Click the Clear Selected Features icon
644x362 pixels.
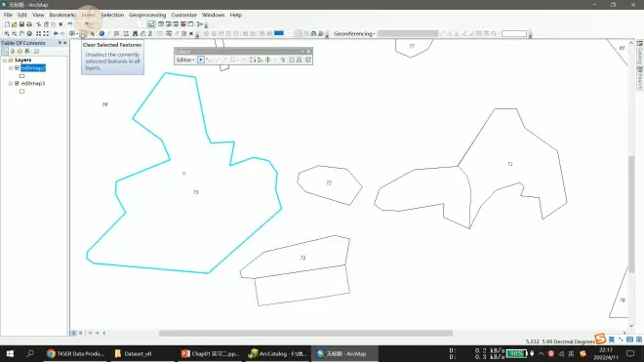pyautogui.click(x=83, y=34)
